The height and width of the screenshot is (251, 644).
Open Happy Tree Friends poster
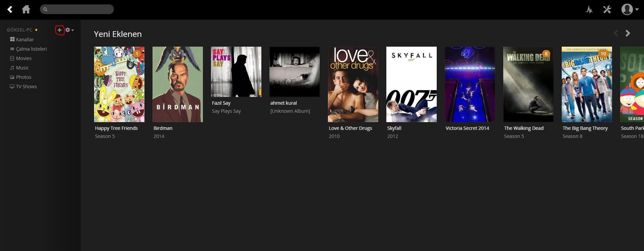tap(119, 84)
